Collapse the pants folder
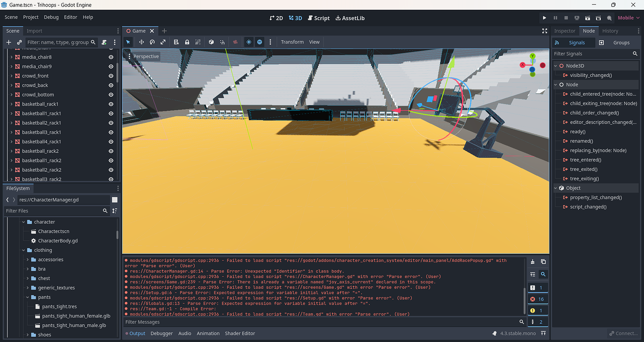This screenshot has height=342, width=644. [28, 297]
